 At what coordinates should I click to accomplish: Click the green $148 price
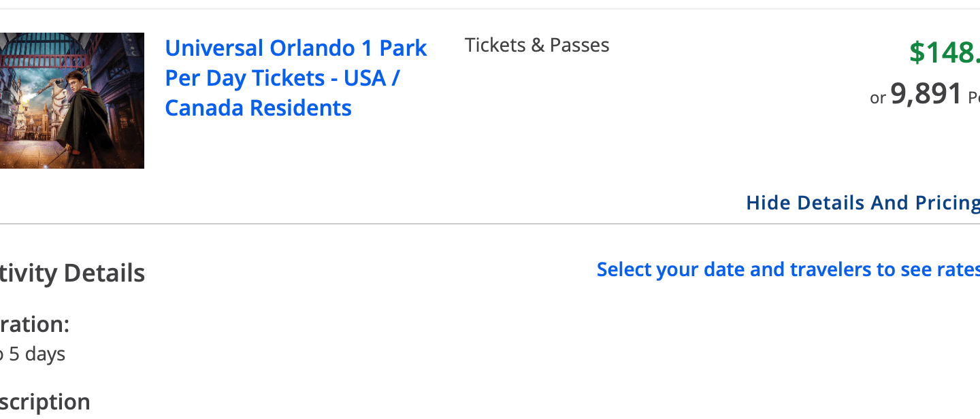pyautogui.click(x=945, y=52)
